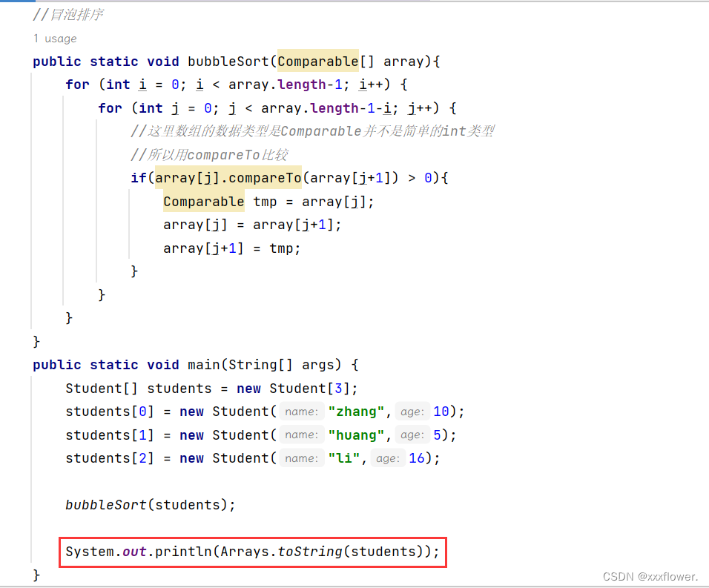This screenshot has width=709, height=588.
Task: Click the name: hint on the students[0] line
Action: [302, 412]
